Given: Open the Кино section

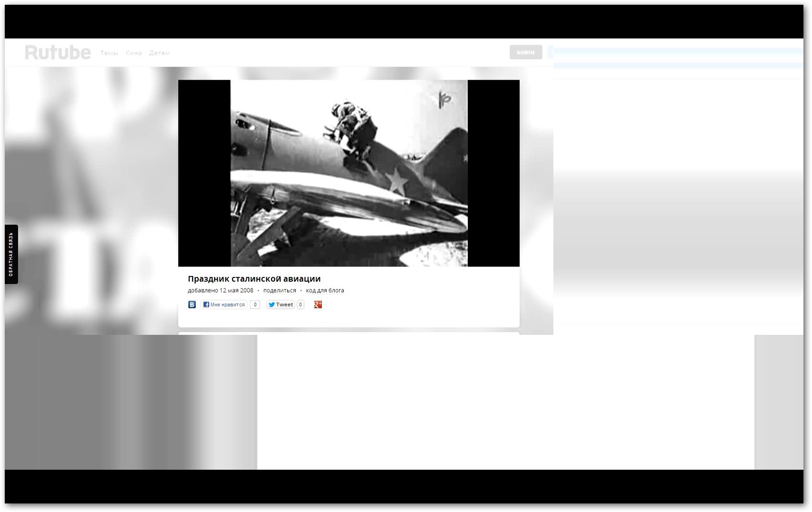Looking at the screenshot, I should pyautogui.click(x=134, y=53).
